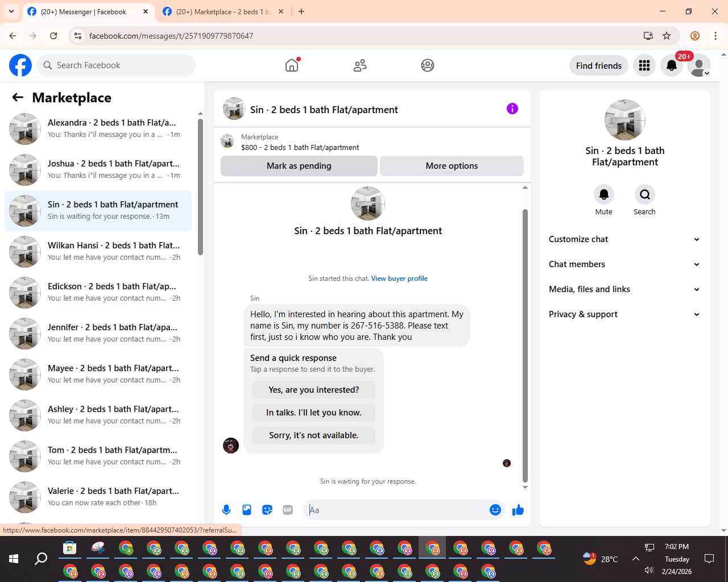Open Mayee conversation
The width and height of the screenshot is (728, 582).
(98, 375)
